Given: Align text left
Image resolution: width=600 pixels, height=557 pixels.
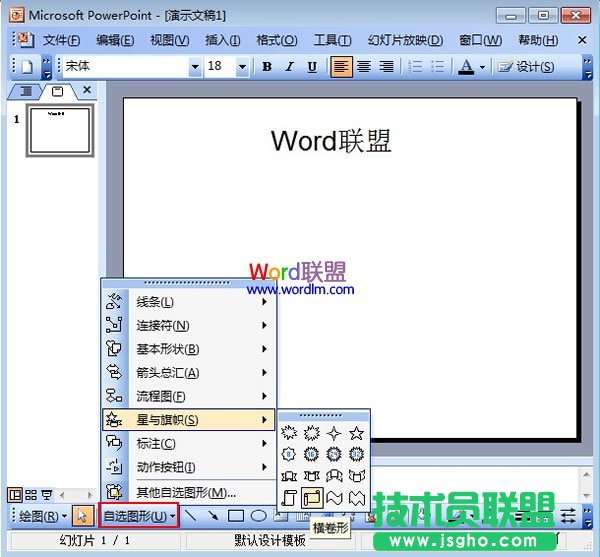Looking at the screenshot, I should tap(341, 67).
